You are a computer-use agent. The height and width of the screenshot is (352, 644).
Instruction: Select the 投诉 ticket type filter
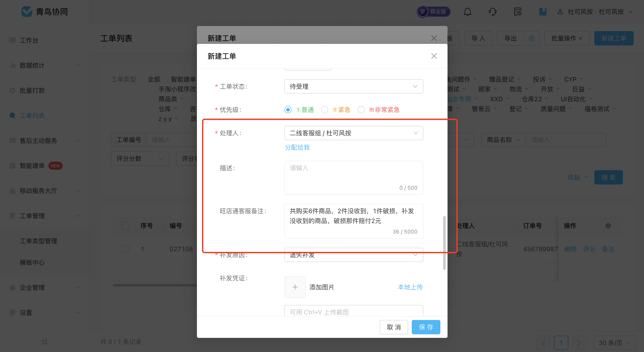pos(539,79)
